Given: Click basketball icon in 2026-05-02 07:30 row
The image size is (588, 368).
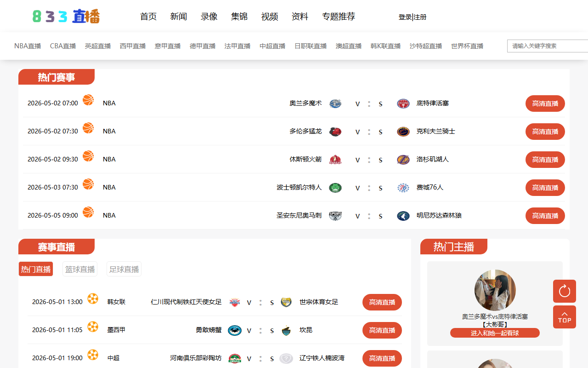Looking at the screenshot, I should pos(88,128).
